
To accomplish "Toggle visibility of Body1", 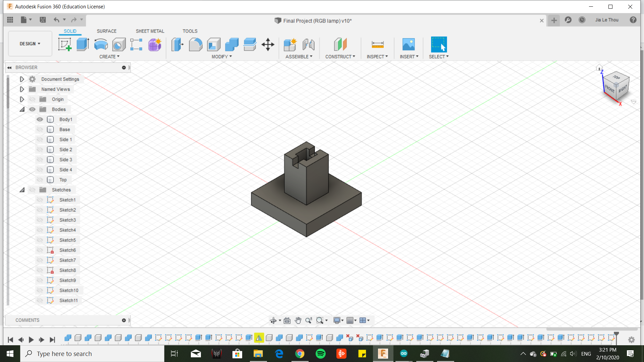I will point(40,119).
